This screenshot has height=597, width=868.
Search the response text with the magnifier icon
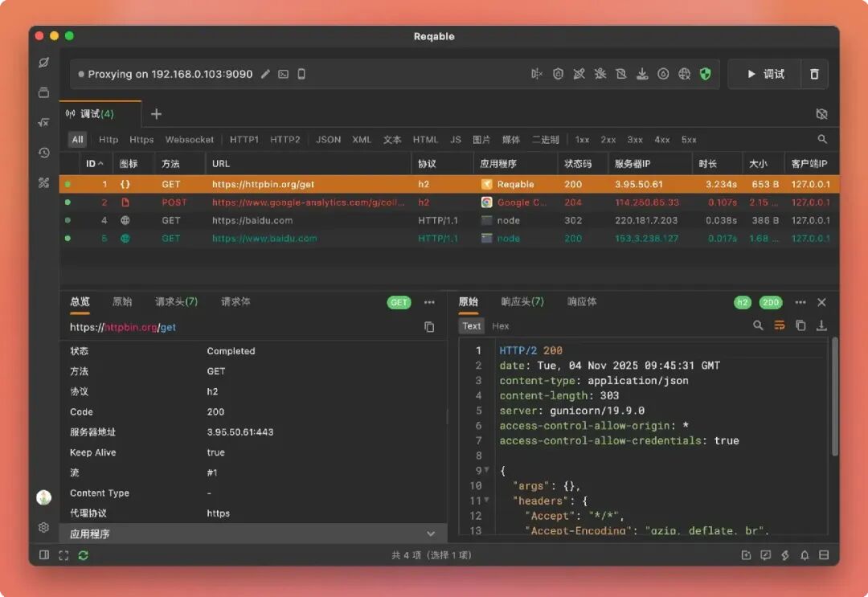coord(758,326)
